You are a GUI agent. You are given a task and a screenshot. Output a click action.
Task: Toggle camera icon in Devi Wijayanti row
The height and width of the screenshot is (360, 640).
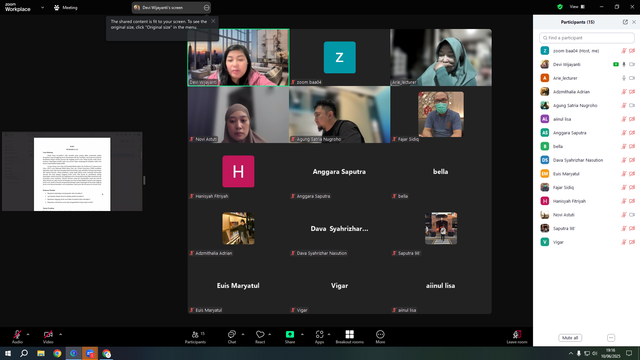(632, 64)
